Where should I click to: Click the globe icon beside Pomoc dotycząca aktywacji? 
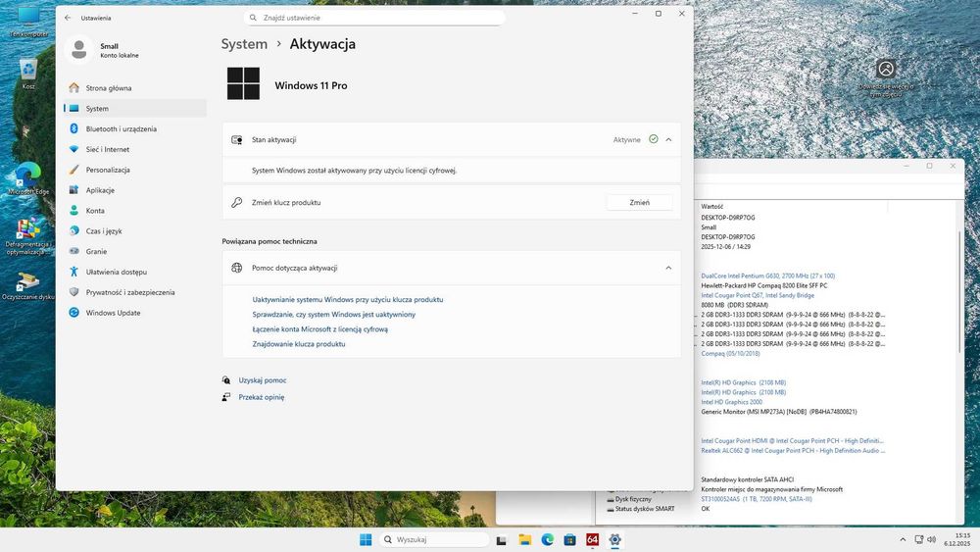coord(237,268)
